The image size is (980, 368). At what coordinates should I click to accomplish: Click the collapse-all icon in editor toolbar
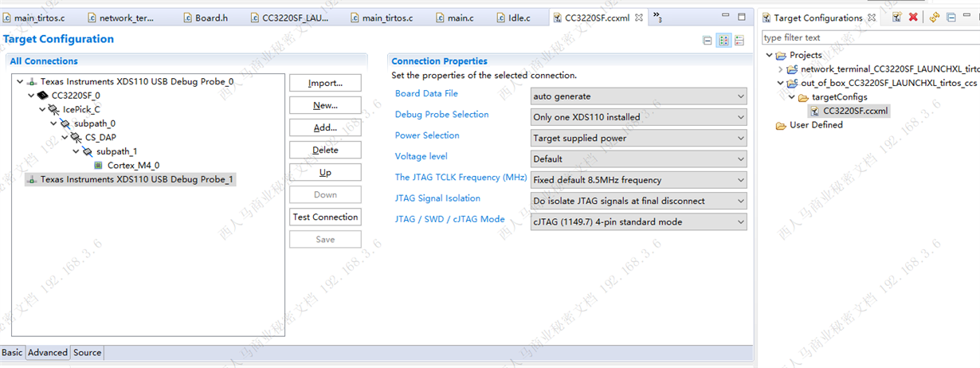708,41
